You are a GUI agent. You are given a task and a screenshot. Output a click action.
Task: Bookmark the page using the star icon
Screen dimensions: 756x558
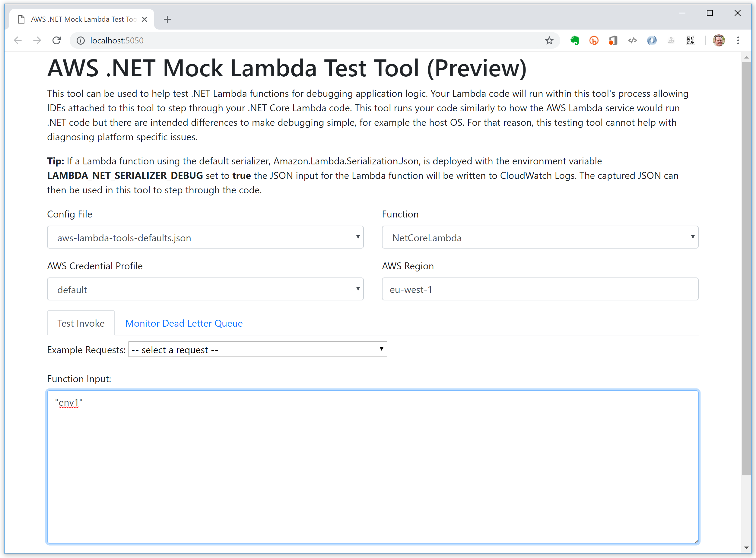549,40
